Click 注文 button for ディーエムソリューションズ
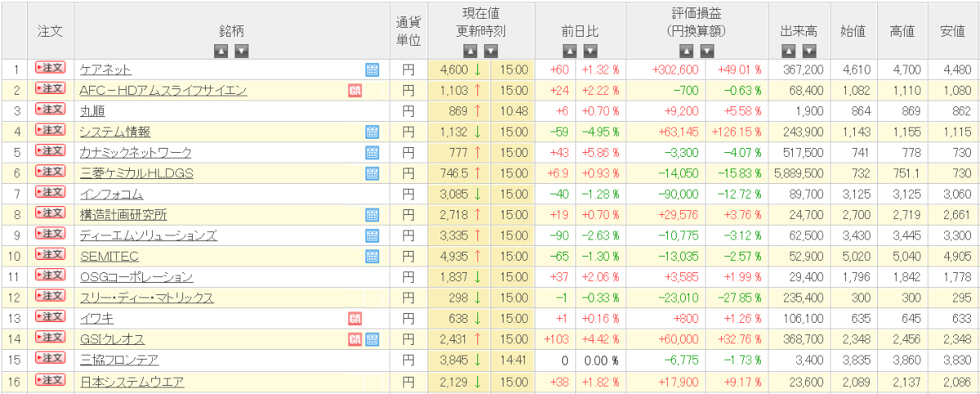The image size is (980, 394). point(50,235)
